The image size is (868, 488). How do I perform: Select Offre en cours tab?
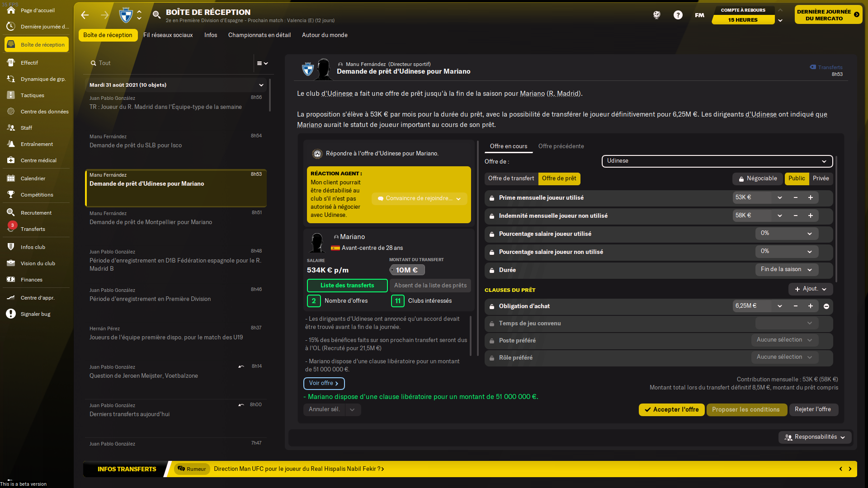pos(509,146)
